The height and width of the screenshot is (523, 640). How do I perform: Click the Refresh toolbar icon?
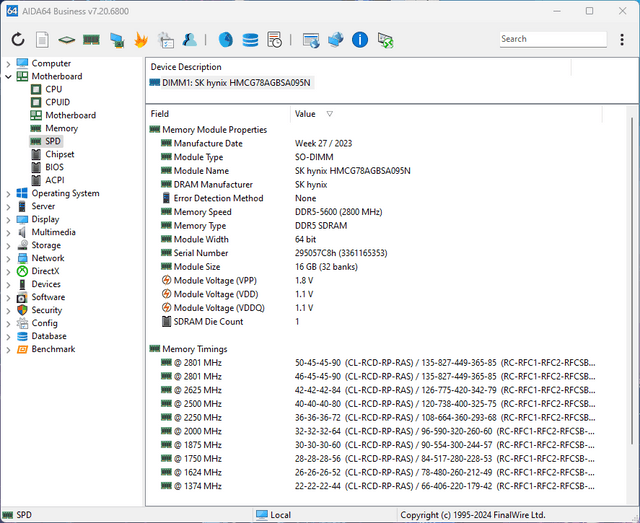[x=18, y=40]
